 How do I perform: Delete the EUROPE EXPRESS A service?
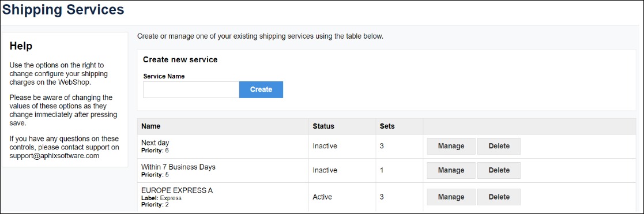[x=499, y=197]
